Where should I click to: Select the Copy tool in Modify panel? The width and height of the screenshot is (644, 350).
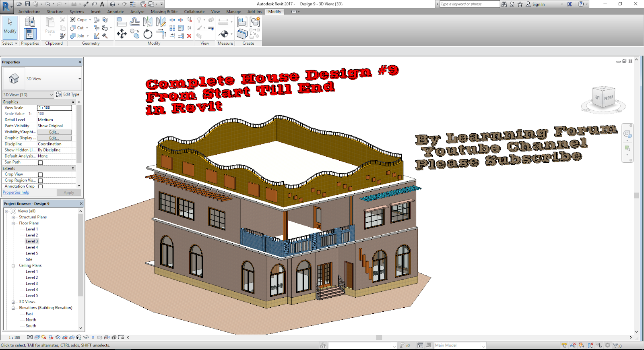(135, 34)
